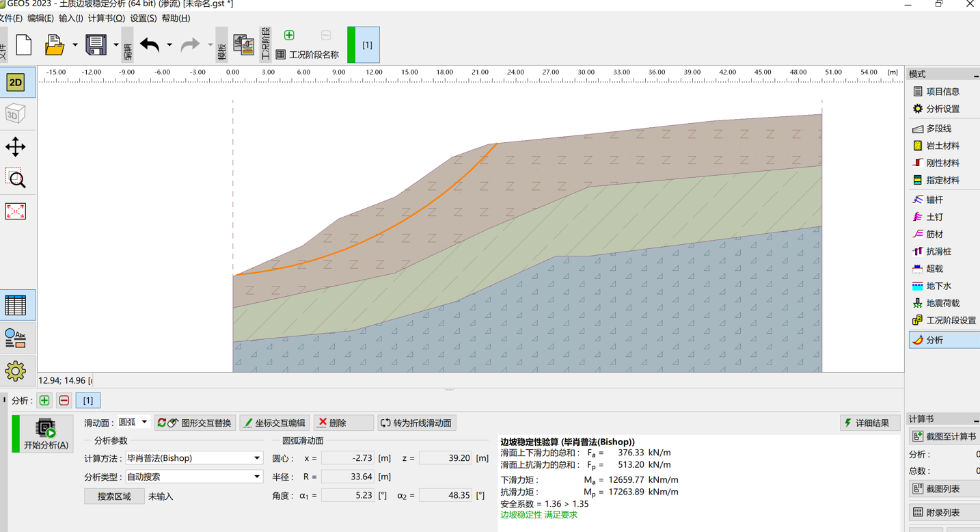Image resolution: width=980 pixels, height=532 pixels.
Task: Open the template tool icon
Action: coord(243,45)
